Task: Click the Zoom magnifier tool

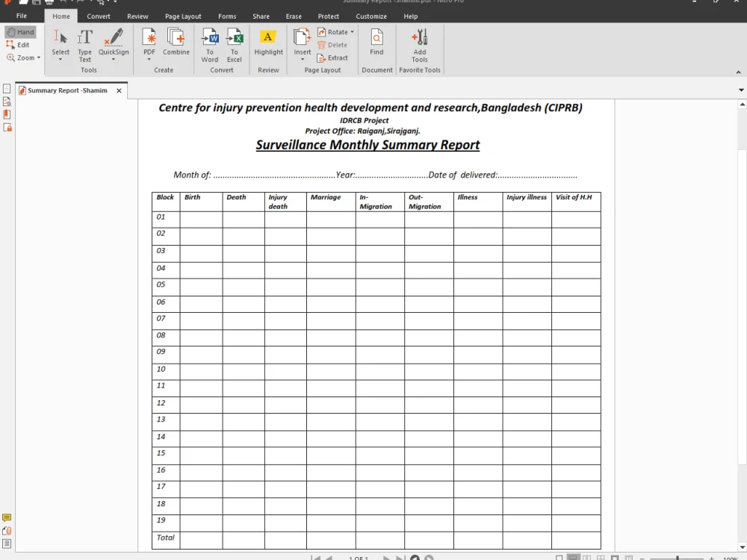Action: click(20, 57)
